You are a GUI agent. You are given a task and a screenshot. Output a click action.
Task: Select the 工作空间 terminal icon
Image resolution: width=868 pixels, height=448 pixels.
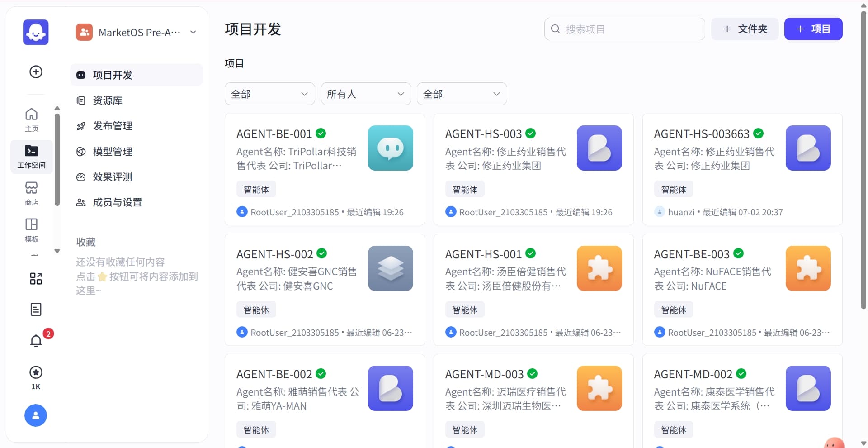31,156
